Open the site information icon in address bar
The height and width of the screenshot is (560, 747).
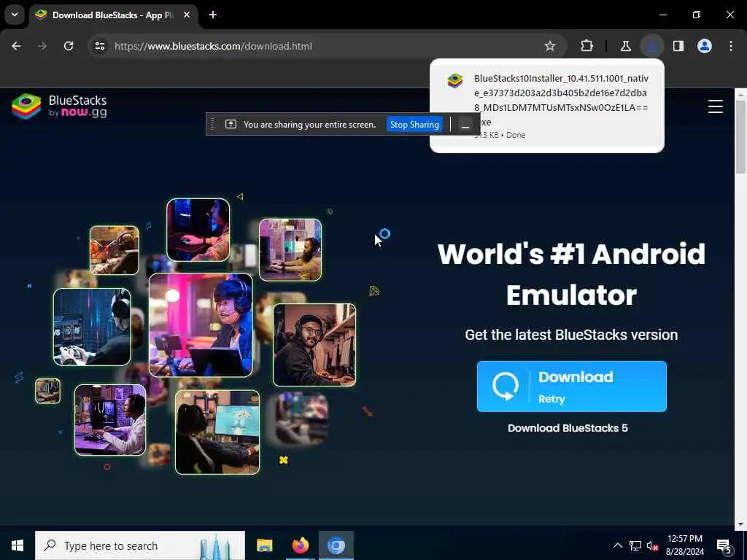(99, 46)
